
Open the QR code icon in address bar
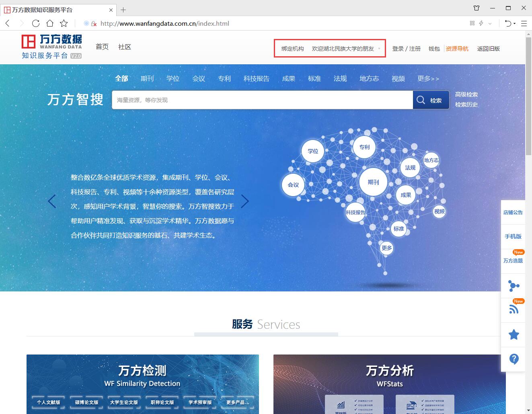[472, 23]
